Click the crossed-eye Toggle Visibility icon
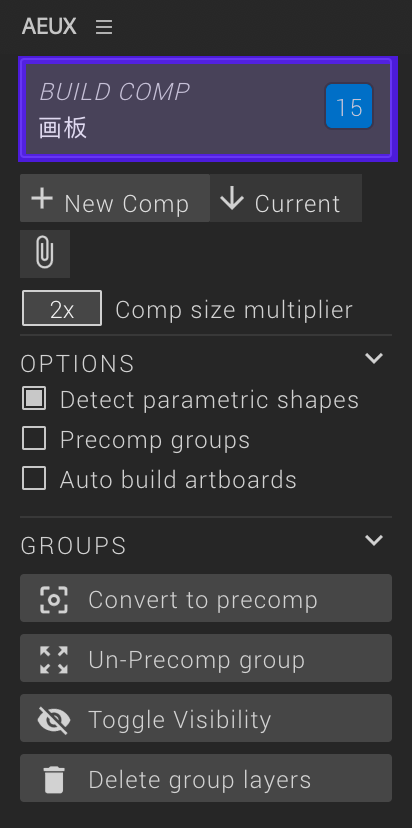The image size is (412, 828). pyautogui.click(x=54, y=720)
